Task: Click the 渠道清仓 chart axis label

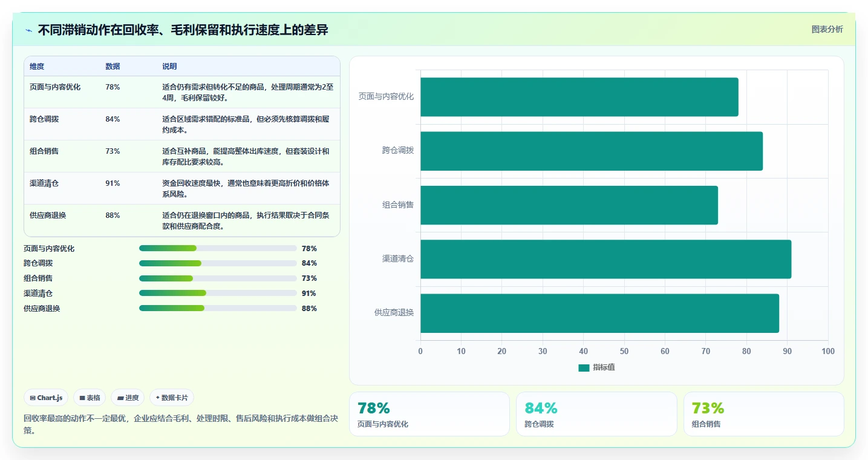Action: (398, 259)
